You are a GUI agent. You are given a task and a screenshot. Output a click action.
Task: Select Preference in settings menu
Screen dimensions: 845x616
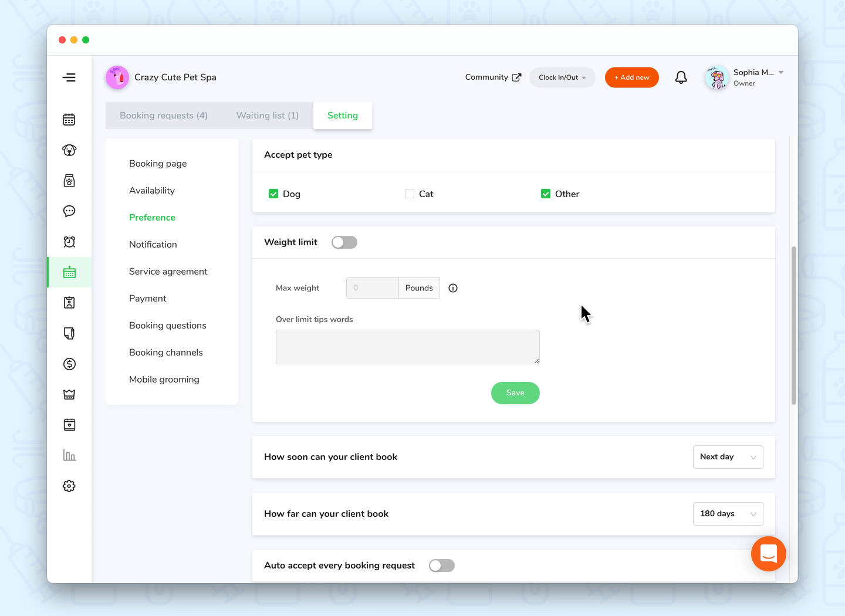152,218
